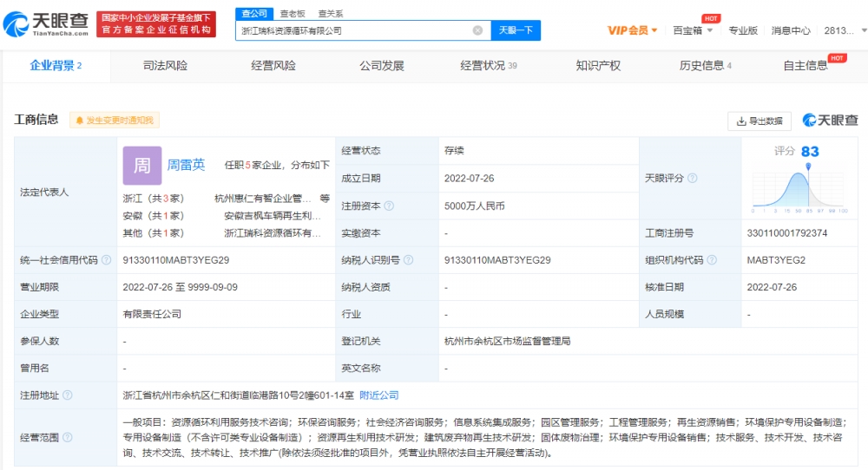
Task: Open the 经营状况 tab
Action: point(488,66)
